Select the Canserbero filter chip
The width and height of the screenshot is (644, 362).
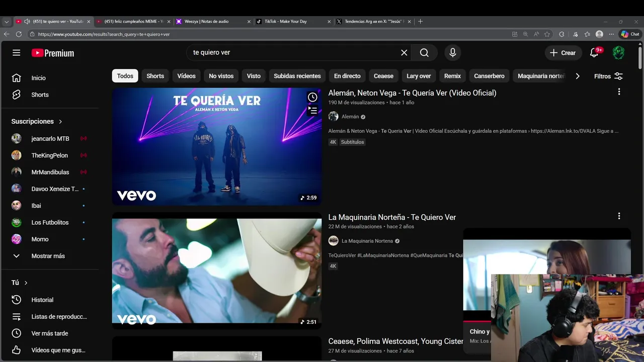click(x=489, y=76)
